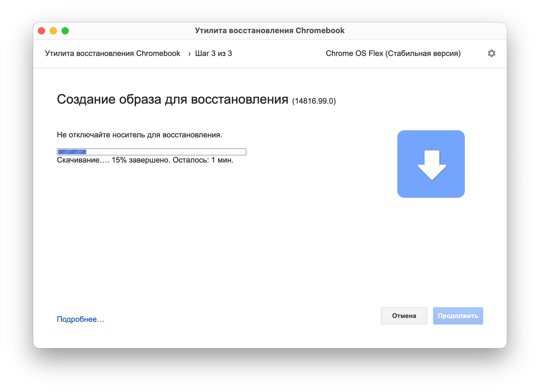The width and height of the screenshot is (540, 392).
Task: Open the settings gear icon
Action: (491, 53)
